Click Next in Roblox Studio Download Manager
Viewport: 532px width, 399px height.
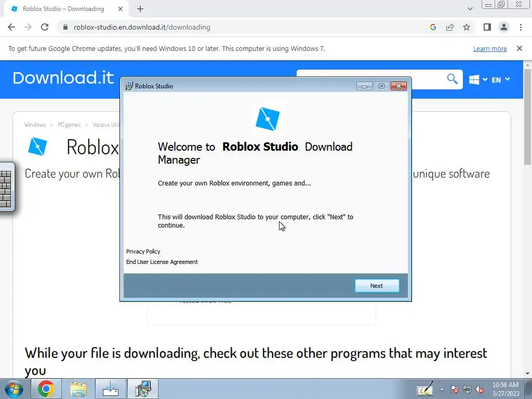click(377, 286)
